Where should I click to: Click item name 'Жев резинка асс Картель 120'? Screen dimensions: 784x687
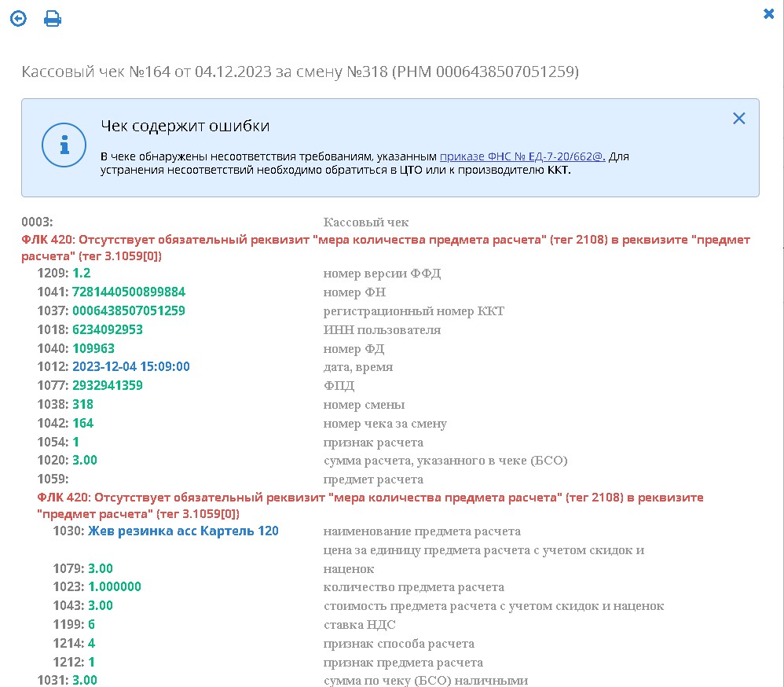183,531
